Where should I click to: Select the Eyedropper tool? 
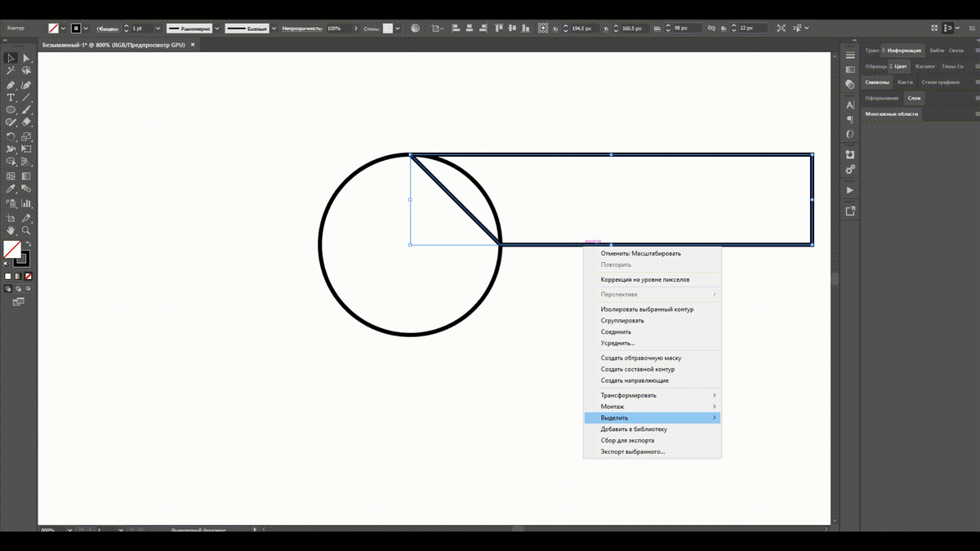pyautogui.click(x=11, y=189)
